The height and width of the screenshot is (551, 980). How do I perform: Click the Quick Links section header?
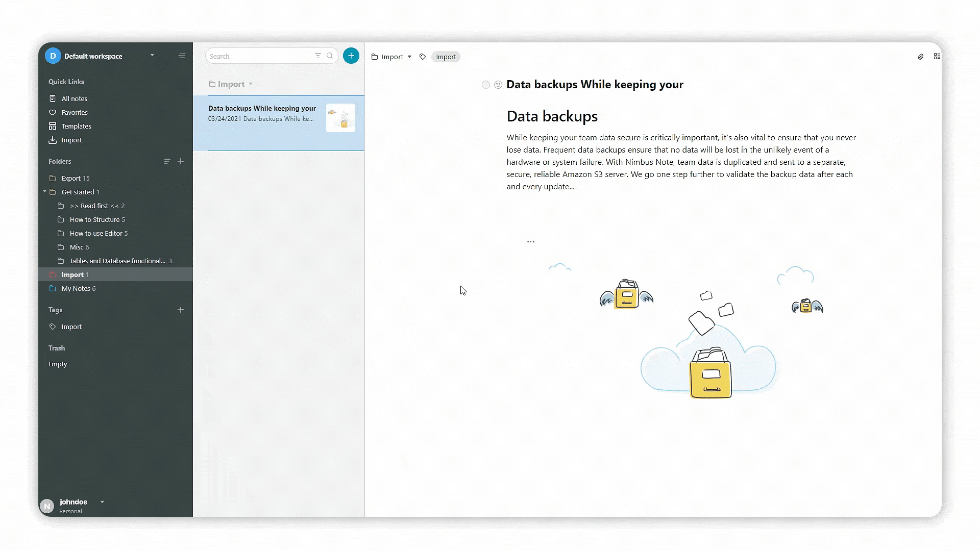(x=66, y=82)
